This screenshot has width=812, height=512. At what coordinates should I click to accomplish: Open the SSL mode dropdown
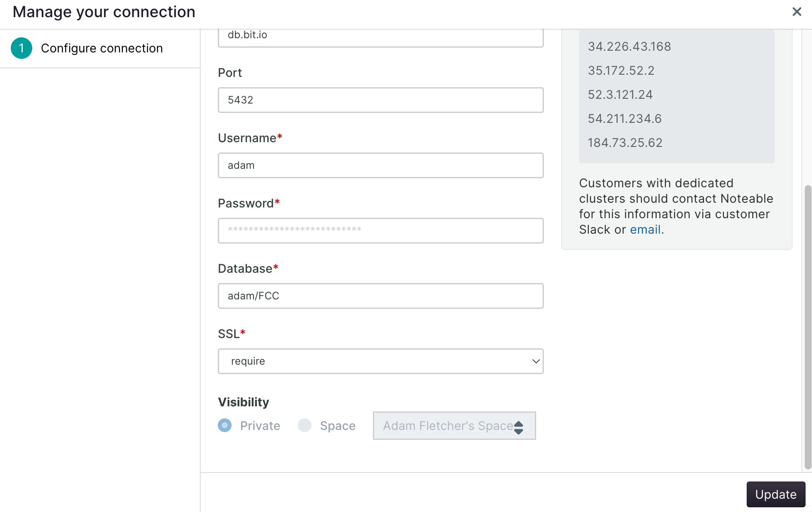380,361
